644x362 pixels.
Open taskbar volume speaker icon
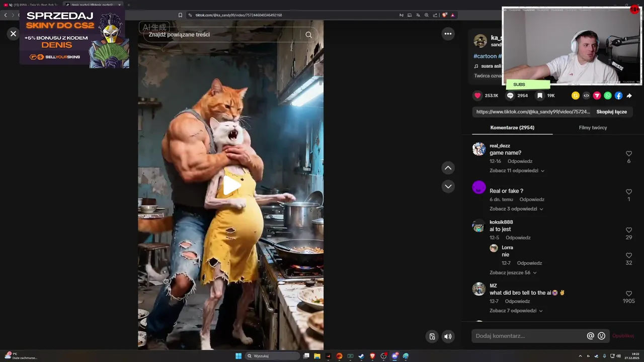[x=618, y=356]
